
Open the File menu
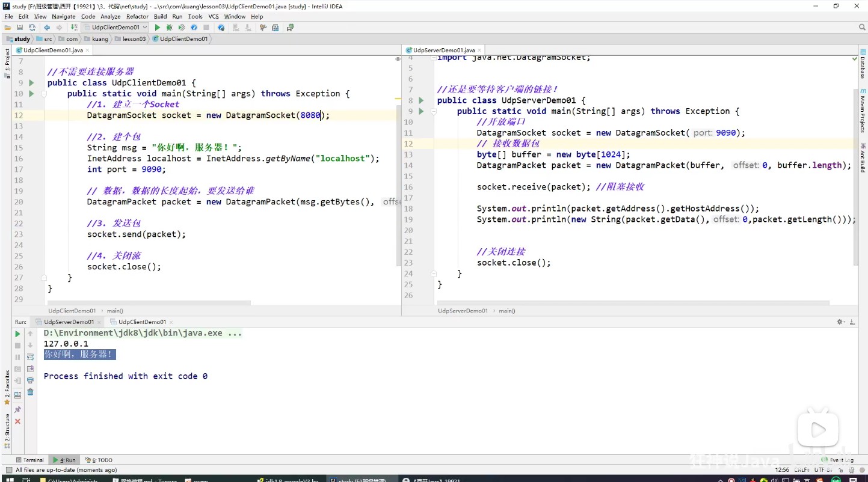click(8, 17)
